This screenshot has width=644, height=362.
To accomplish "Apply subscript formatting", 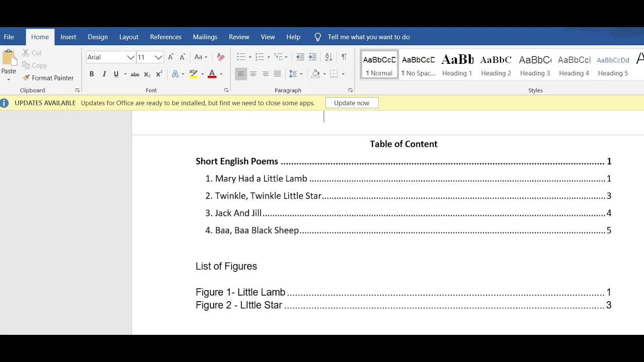I will pos(147,74).
